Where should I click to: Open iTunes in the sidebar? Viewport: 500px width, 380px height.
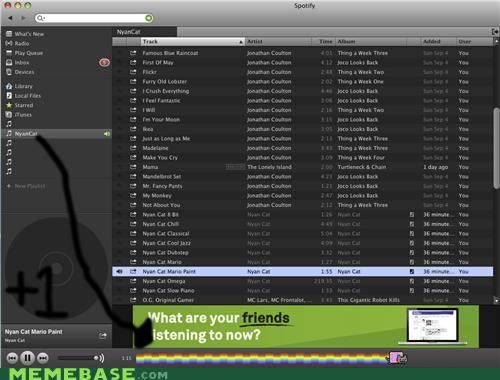23,115
